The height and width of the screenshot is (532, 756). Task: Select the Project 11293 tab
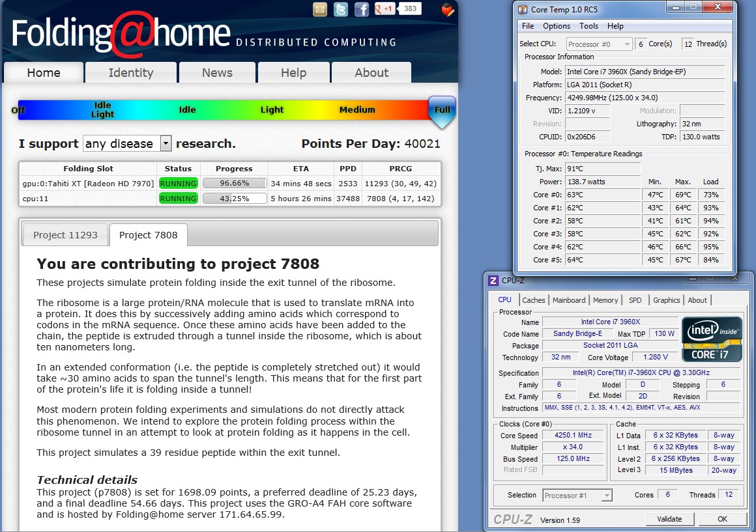pos(65,235)
